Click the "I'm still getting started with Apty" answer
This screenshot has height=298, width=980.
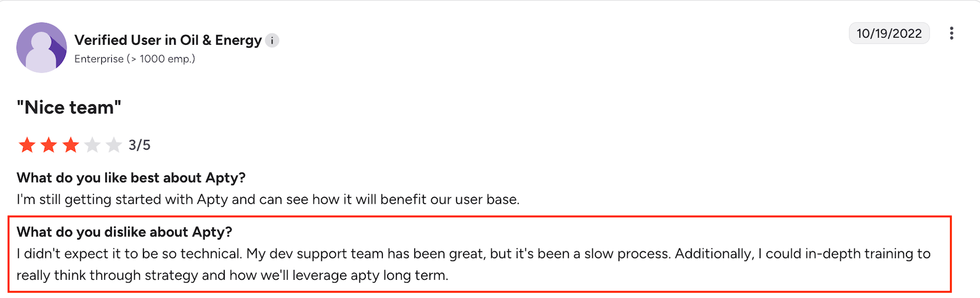pos(268,200)
